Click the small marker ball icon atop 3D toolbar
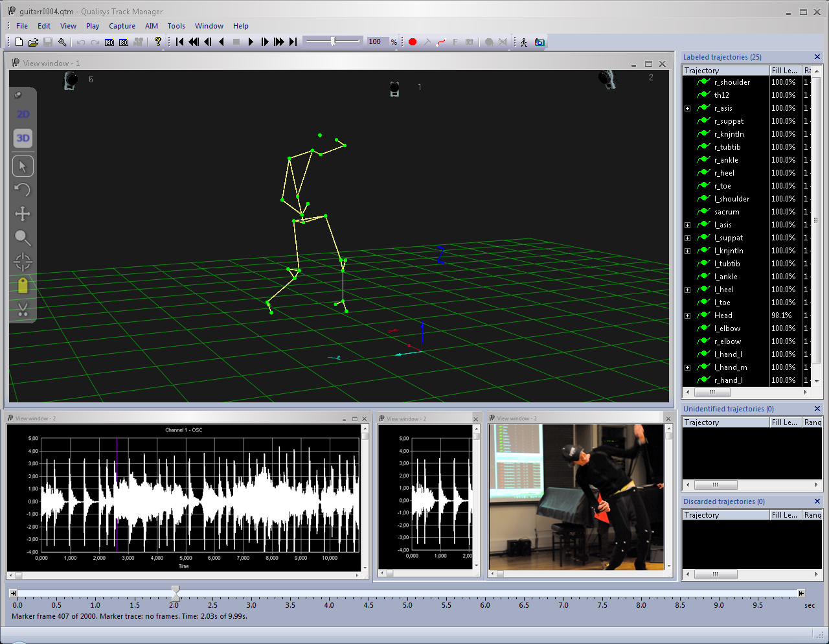829x644 pixels. point(18,95)
